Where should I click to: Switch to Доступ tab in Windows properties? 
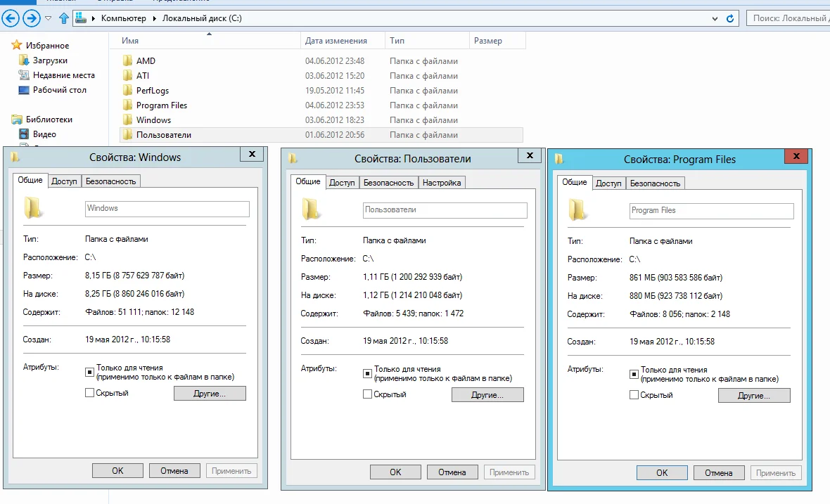64,181
